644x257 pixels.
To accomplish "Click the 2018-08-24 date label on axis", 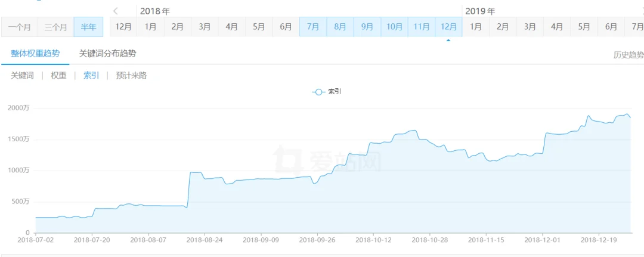I will 204,239.
